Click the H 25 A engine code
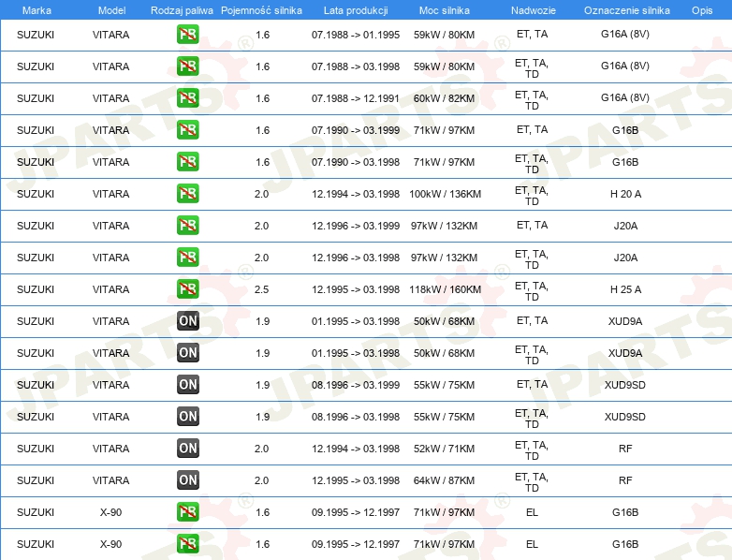This screenshot has height=560, width=732. pos(625,289)
